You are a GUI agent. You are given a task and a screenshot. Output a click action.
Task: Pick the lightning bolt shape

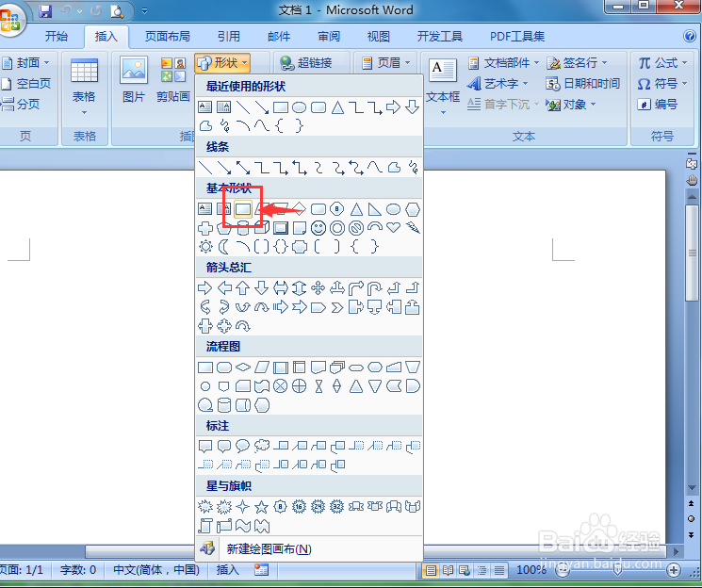pyautogui.click(x=413, y=227)
